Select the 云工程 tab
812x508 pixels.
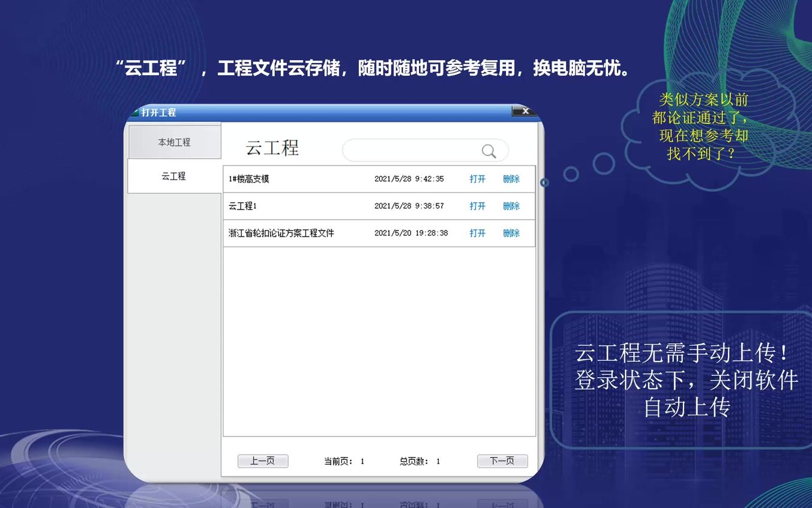(174, 176)
